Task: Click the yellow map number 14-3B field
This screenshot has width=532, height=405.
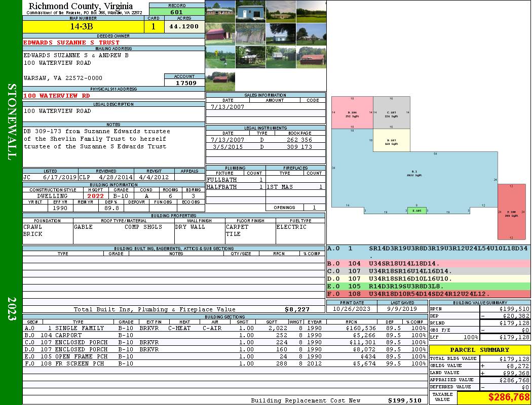Action: pyautogui.click(x=83, y=27)
